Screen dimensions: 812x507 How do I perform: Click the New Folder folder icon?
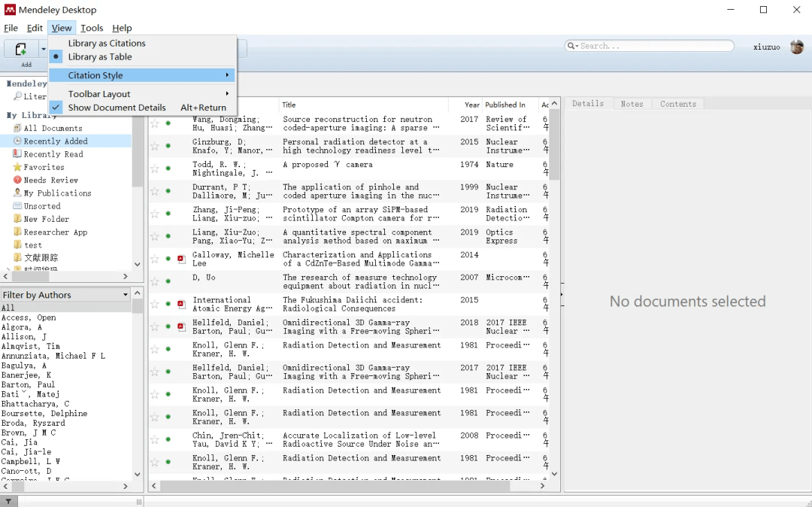(17, 219)
